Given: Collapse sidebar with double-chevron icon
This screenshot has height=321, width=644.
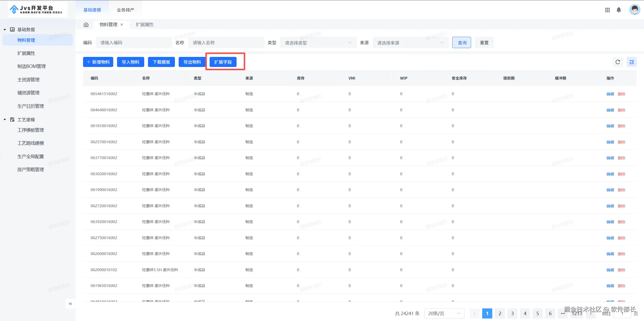Looking at the screenshot, I should (x=70, y=304).
